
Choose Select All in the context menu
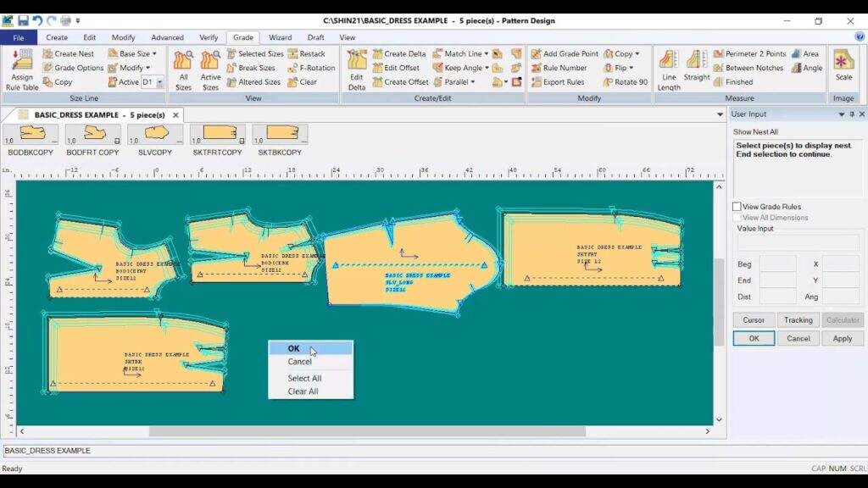click(x=304, y=379)
